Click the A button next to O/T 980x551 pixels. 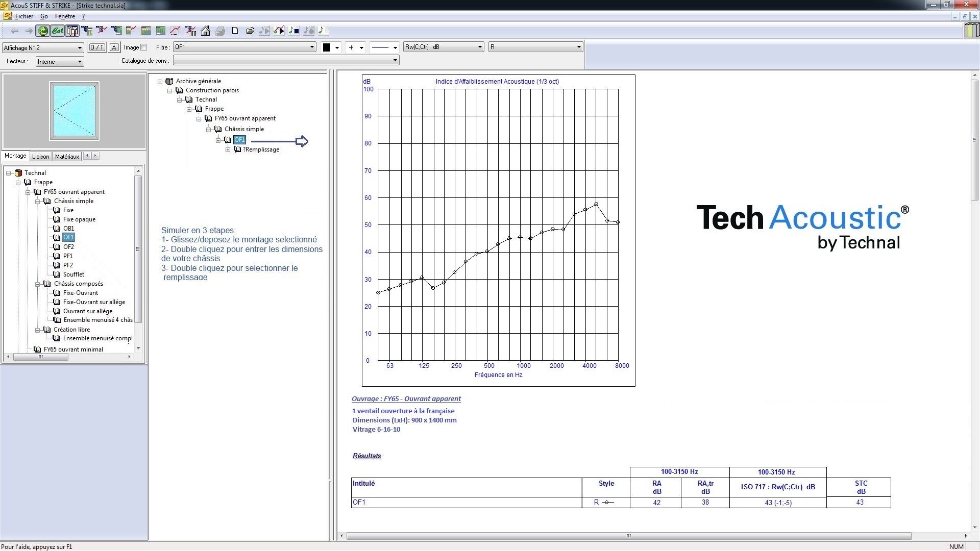coord(114,47)
